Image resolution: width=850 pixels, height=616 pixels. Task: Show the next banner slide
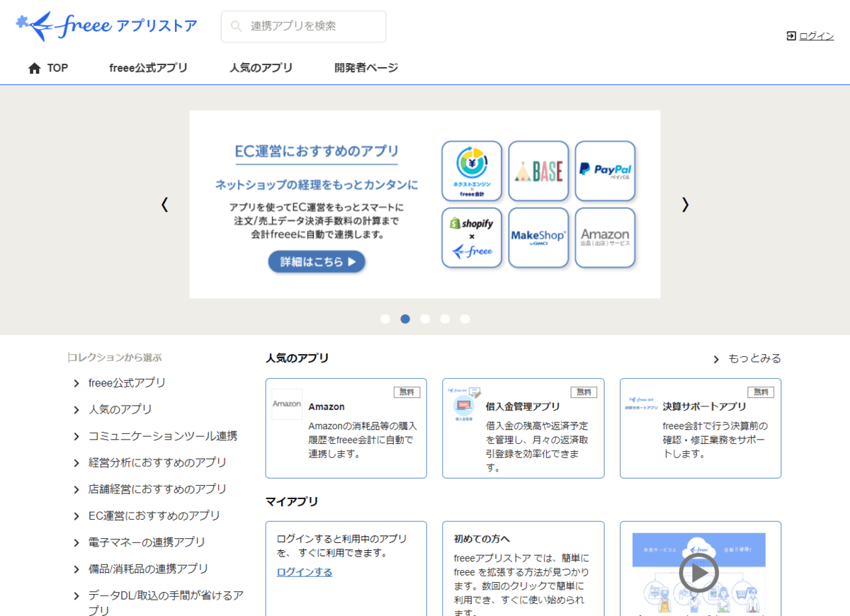pyautogui.click(x=685, y=205)
